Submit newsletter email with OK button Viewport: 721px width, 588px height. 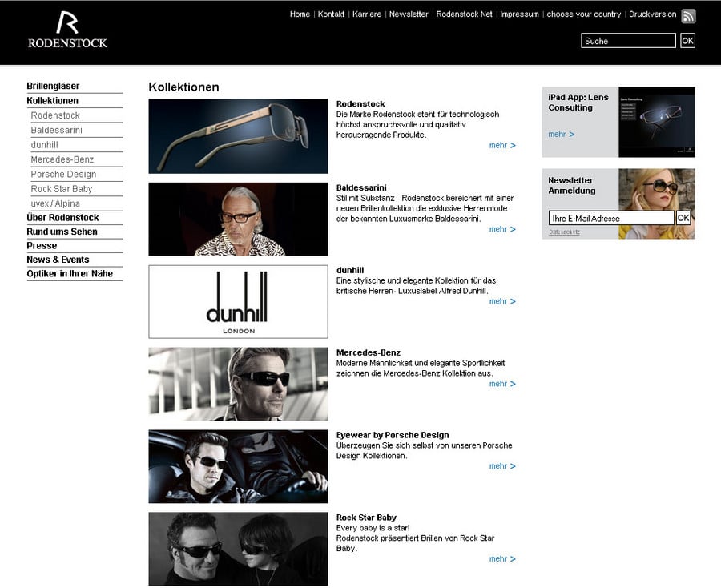point(683,218)
